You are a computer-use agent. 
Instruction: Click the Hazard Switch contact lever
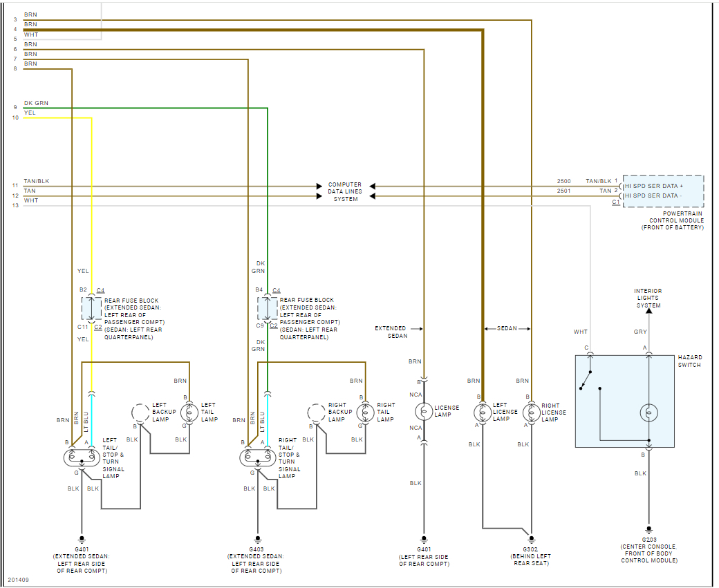[x=586, y=381]
